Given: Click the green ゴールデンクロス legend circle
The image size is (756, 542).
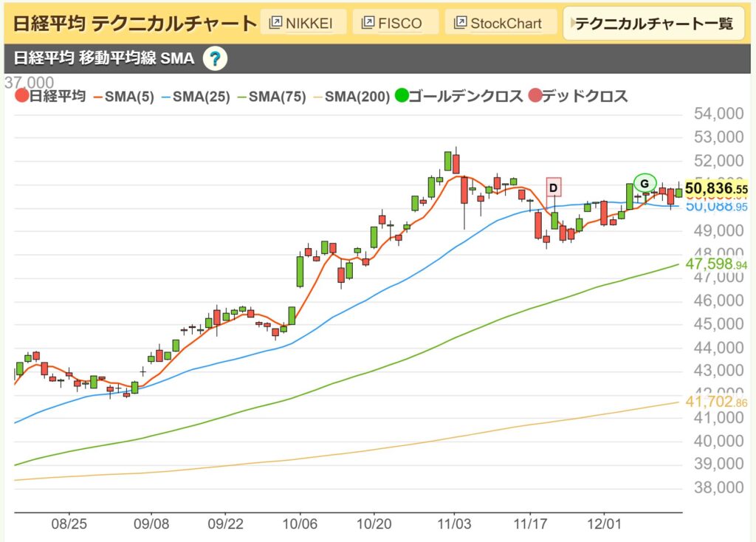Looking at the screenshot, I should (400, 96).
